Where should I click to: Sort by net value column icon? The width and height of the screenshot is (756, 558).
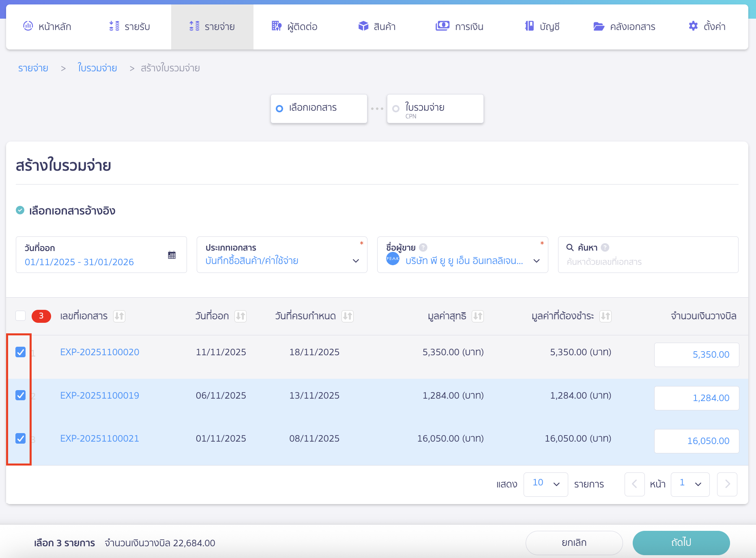tap(478, 316)
